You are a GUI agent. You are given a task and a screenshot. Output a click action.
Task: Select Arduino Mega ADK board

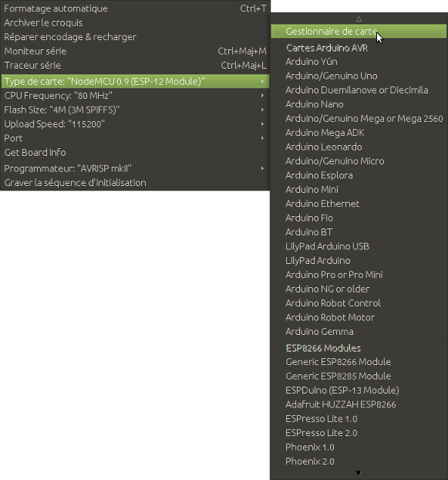point(359,133)
